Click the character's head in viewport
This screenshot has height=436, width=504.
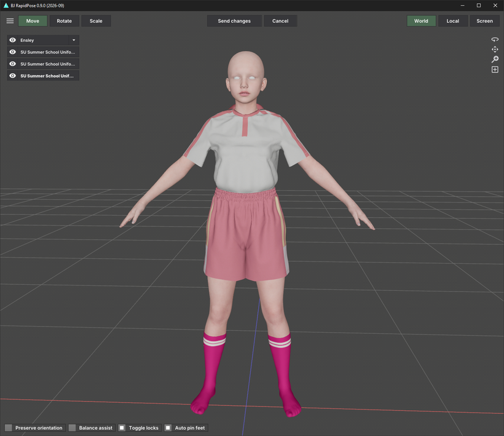pyautogui.click(x=246, y=76)
